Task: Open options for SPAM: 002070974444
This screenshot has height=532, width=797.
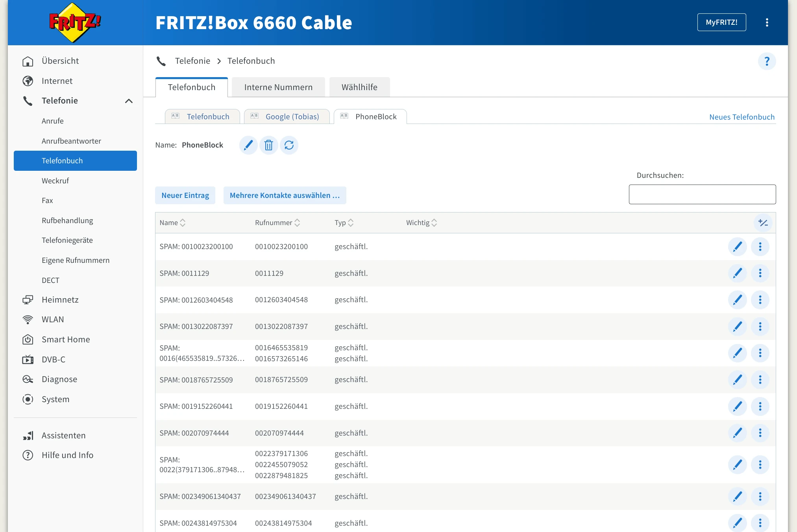Action: pos(760,433)
